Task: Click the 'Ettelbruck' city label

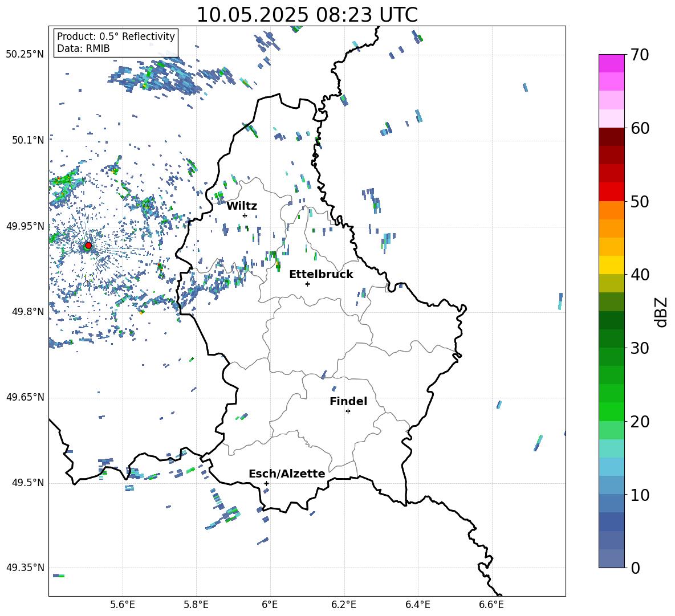Action: [321, 275]
